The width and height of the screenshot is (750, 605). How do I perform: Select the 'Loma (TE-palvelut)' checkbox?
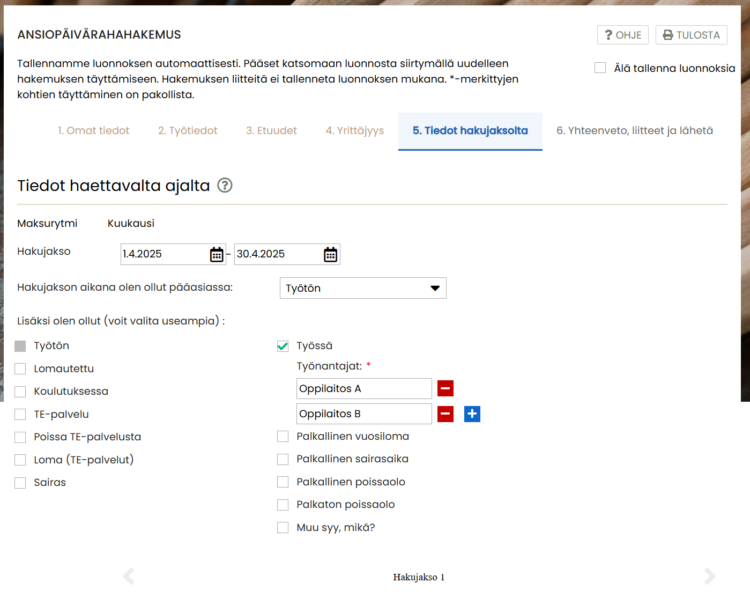pyautogui.click(x=20, y=460)
